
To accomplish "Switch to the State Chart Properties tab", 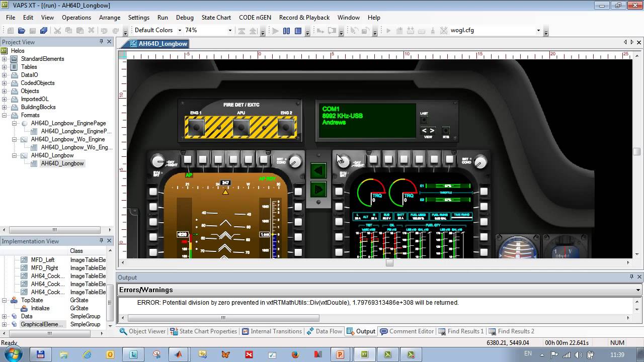I will pos(204,331).
